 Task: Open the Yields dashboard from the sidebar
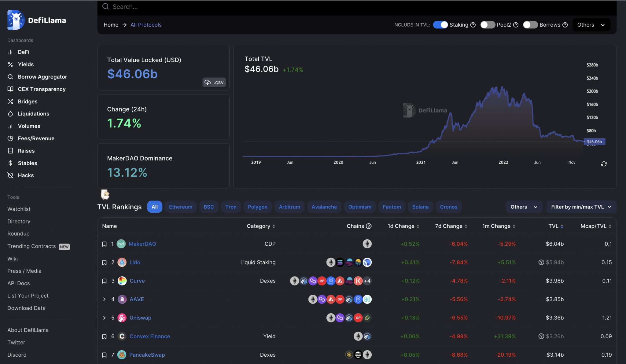click(26, 64)
